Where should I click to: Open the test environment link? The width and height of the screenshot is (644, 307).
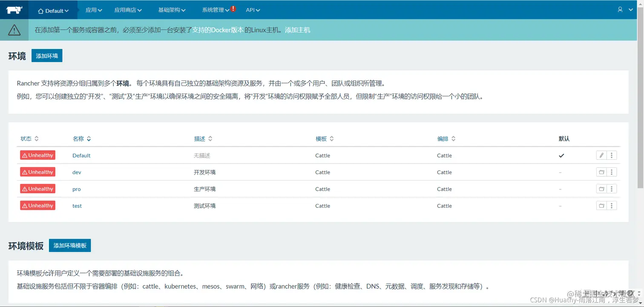(77, 206)
